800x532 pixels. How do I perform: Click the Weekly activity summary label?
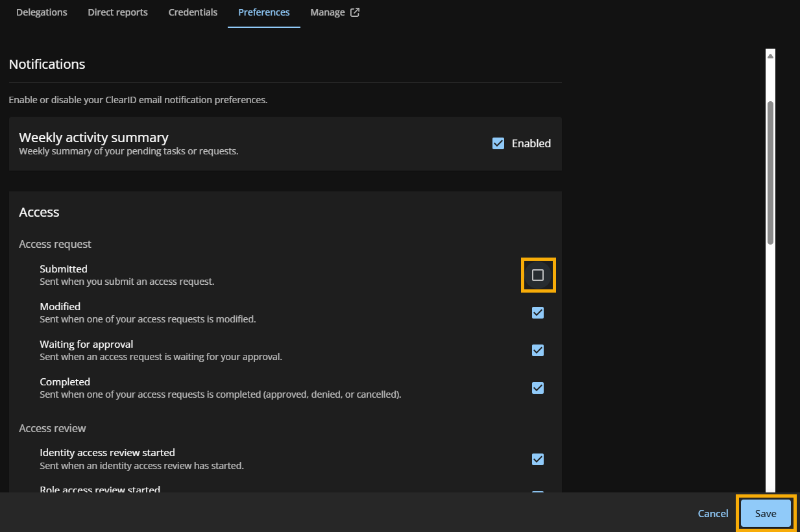click(93, 137)
